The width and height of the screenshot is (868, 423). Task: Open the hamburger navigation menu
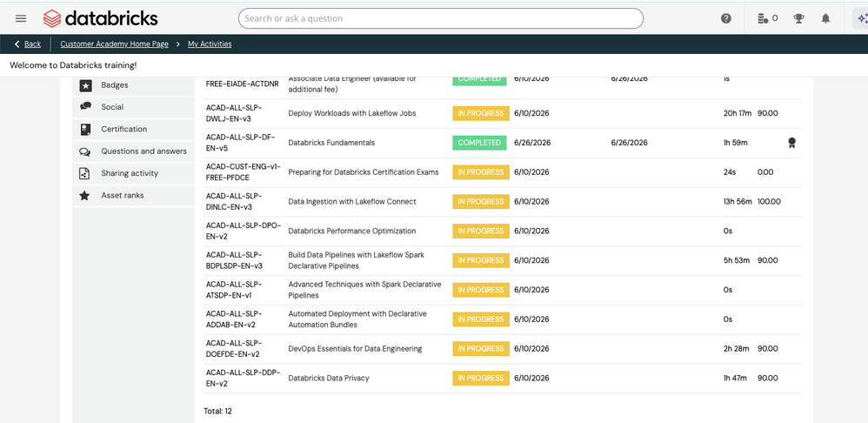coord(21,18)
